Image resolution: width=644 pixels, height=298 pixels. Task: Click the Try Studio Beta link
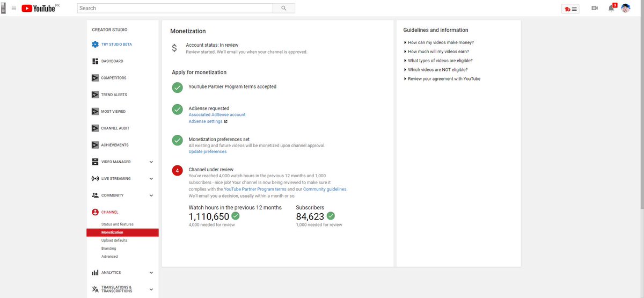(116, 45)
